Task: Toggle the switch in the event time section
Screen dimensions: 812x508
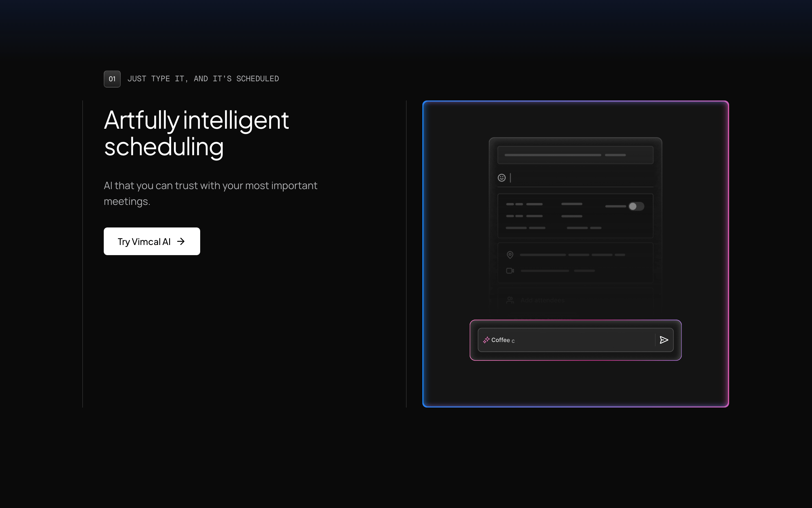Action: click(x=636, y=206)
